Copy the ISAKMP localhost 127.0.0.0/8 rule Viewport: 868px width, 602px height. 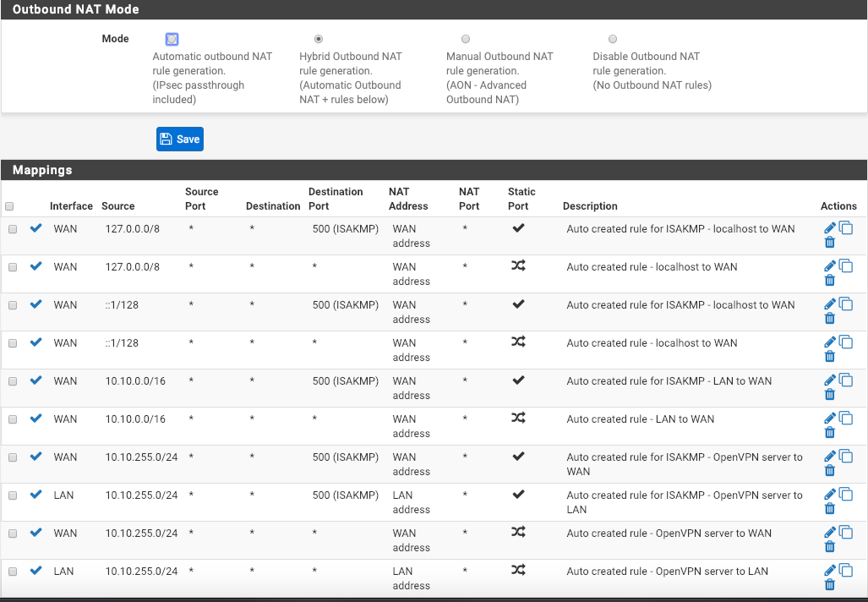(846, 228)
